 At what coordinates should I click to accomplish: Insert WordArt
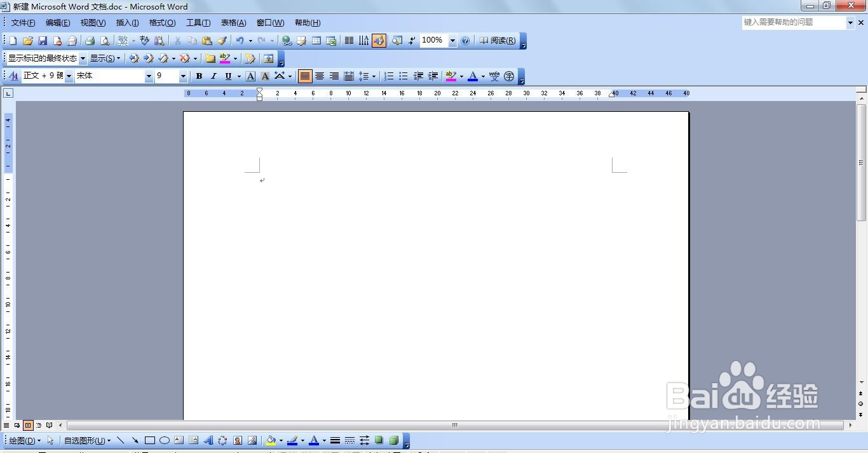tap(208, 440)
